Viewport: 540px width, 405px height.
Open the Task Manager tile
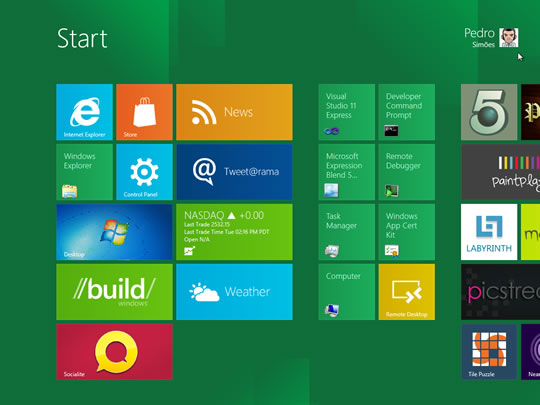click(x=347, y=232)
